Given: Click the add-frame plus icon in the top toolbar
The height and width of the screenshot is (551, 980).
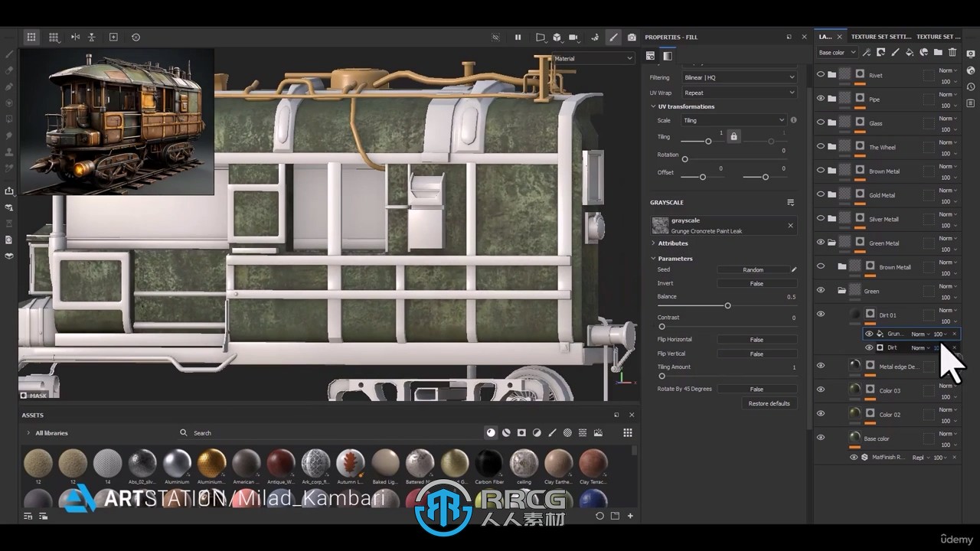Looking at the screenshot, I should coord(113,37).
